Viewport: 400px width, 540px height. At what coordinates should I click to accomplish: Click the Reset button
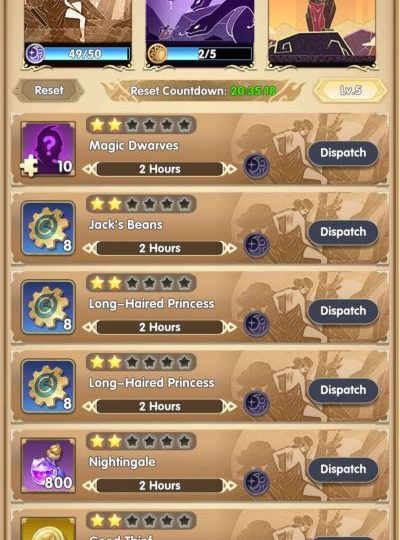tap(49, 91)
